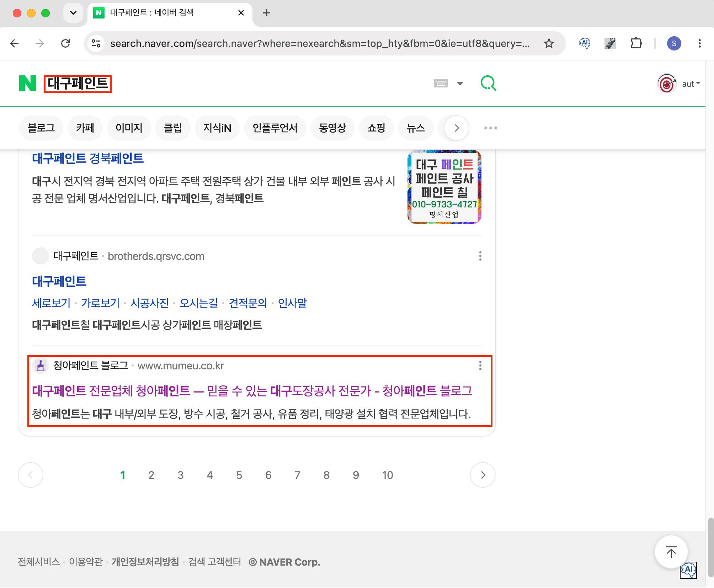Click the Naver N logo

click(28, 84)
